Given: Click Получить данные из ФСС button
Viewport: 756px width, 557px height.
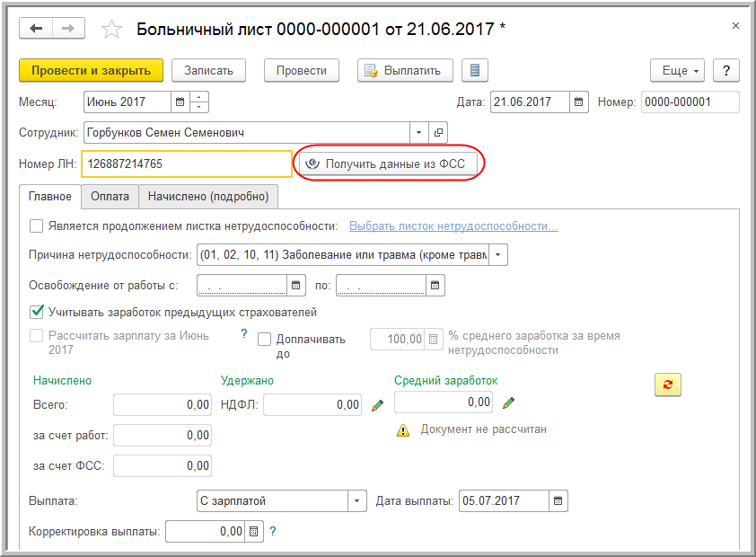Looking at the screenshot, I should point(390,164).
